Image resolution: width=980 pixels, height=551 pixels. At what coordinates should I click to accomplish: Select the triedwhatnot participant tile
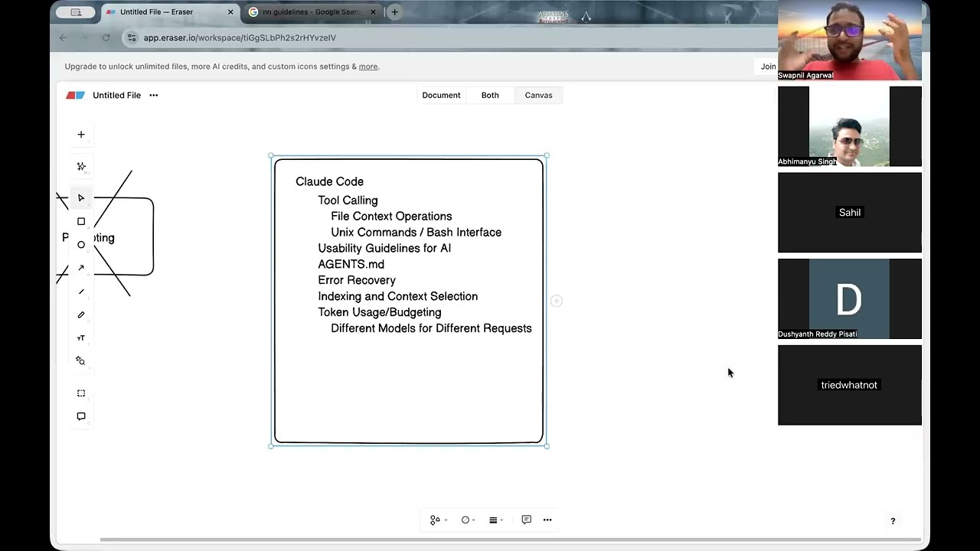coord(850,385)
